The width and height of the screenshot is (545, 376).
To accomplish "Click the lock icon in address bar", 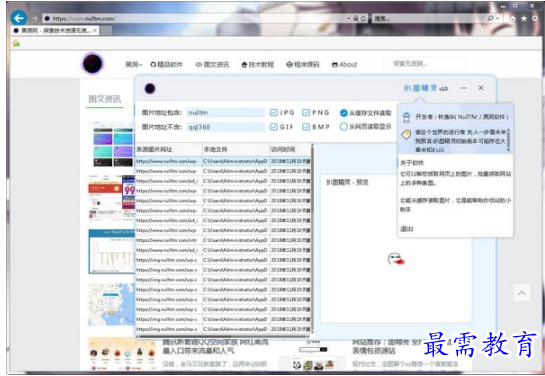I will click(x=356, y=18).
